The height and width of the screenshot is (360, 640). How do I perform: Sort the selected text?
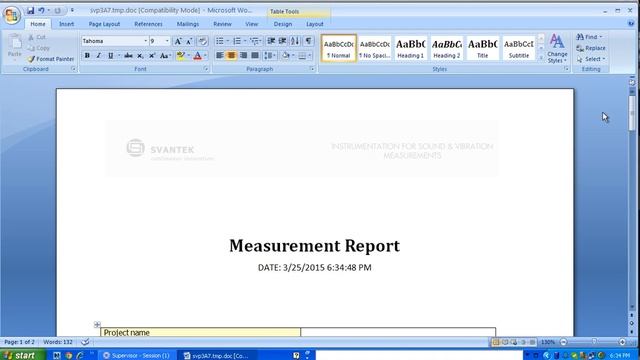(x=295, y=41)
